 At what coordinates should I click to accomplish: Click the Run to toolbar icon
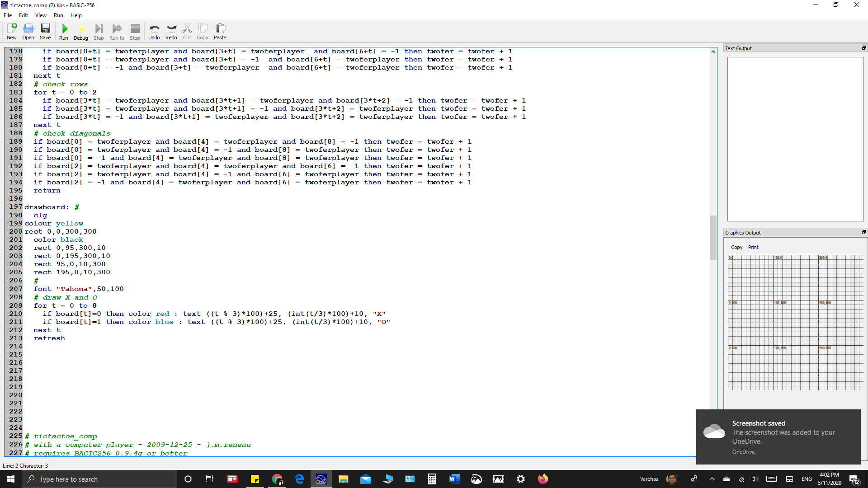click(117, 32)
